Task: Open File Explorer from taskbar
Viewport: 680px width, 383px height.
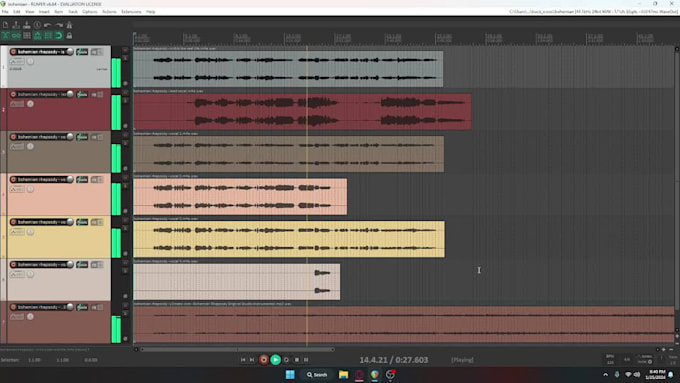Action: [x=343, y=375]
